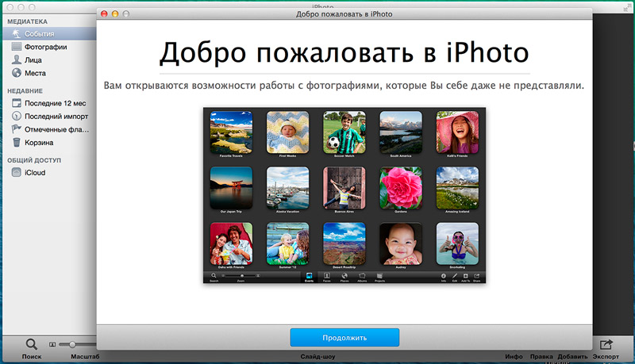Click the События palm tree icon
The width and height of the screenshot is (635, 364).
point(16,33)
